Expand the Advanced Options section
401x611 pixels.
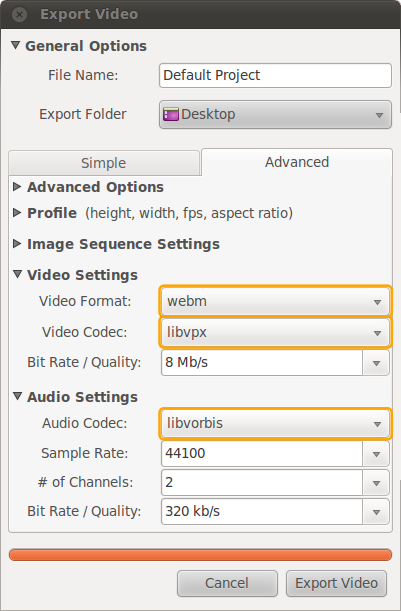[17, 187]
